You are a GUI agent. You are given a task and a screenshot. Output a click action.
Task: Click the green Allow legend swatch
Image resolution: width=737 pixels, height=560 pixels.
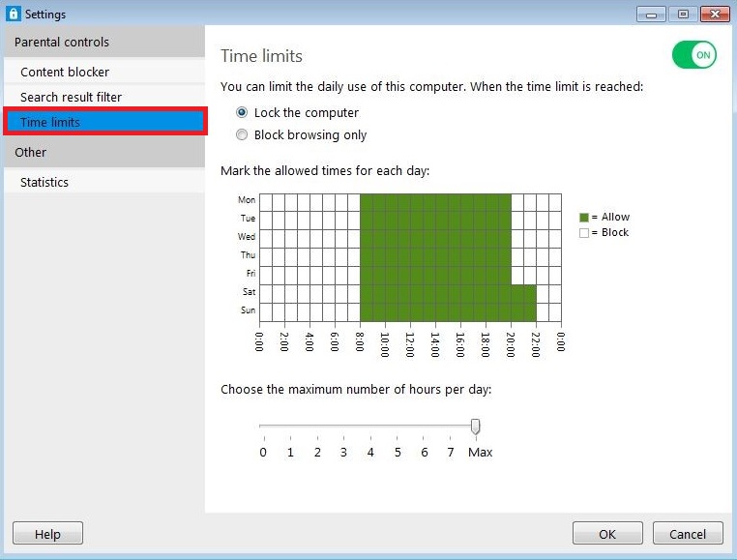[x=583, y=218]
